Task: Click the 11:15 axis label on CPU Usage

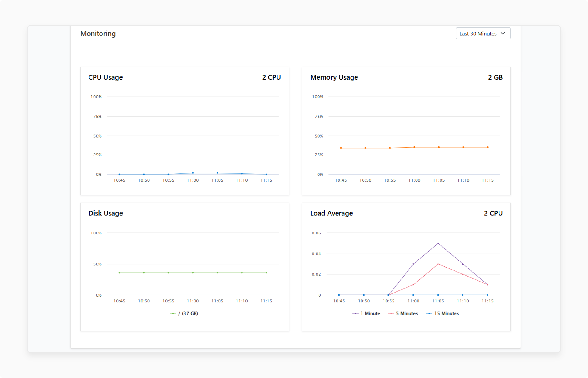Action: coord(266,180)
